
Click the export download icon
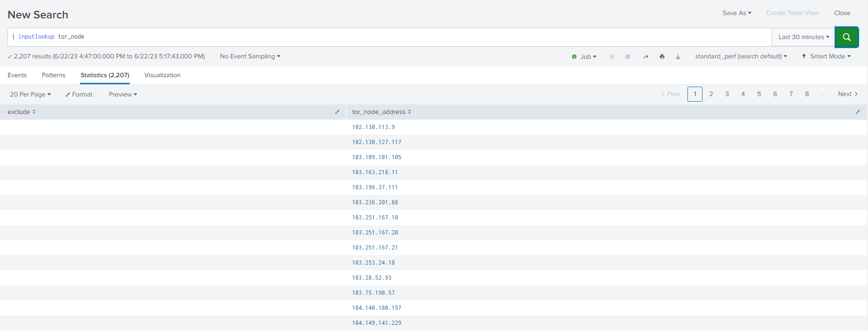coord(678,57)
